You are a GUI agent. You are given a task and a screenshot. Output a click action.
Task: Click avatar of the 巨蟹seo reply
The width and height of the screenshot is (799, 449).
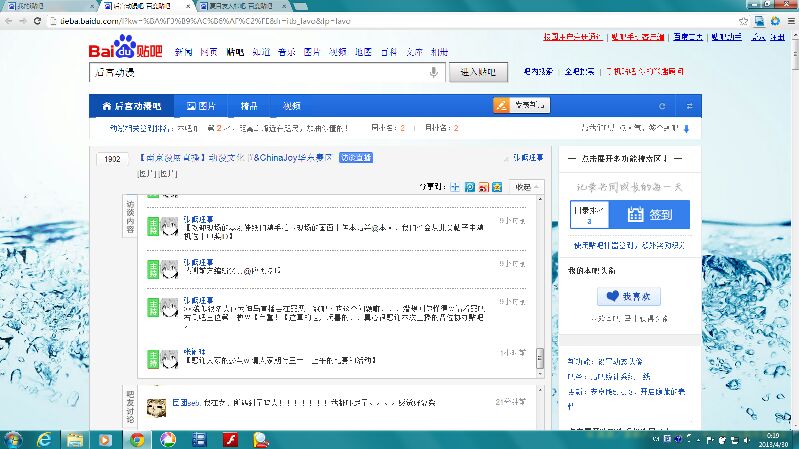156,407
